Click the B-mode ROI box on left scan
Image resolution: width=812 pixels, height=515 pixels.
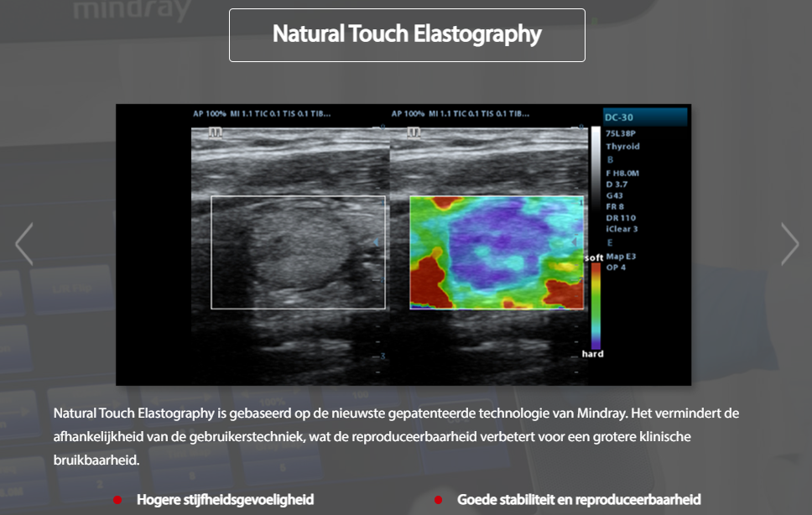pos(298,252)
